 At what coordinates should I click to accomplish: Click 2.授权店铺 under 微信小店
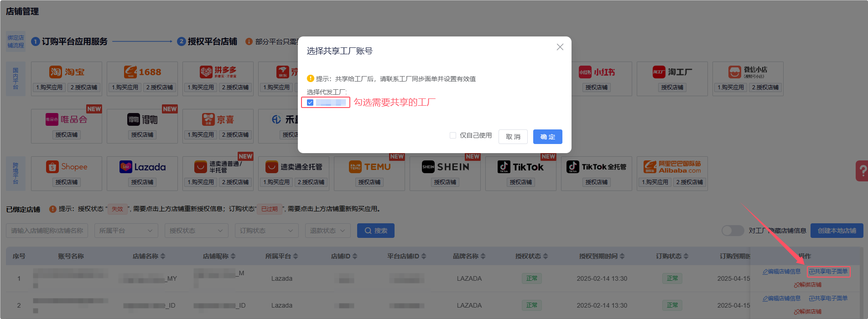[x=765, y=87]
